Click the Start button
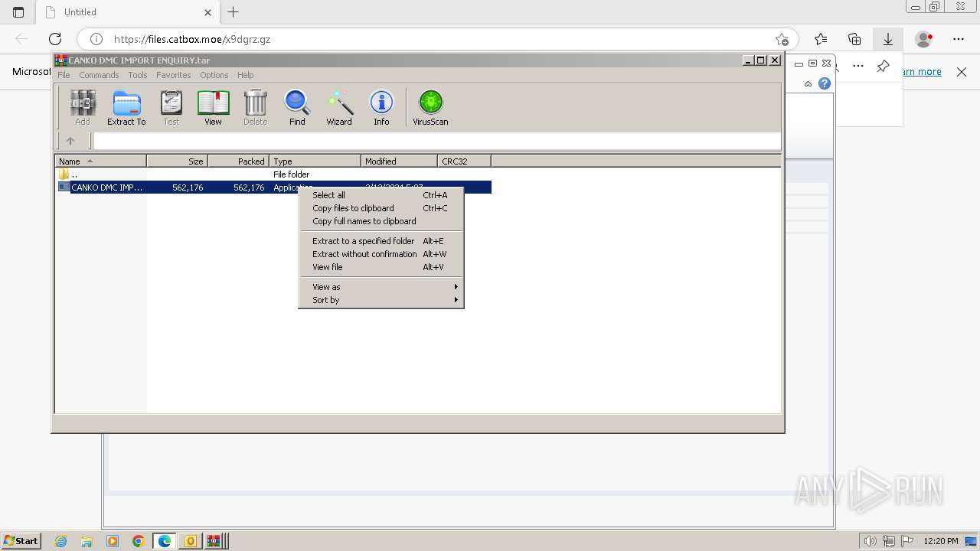This screenshot has height=551, width=980. pos(21,541)
